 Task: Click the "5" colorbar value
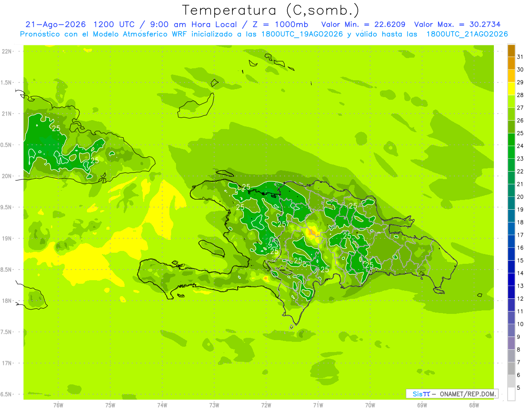click(519, 388)
